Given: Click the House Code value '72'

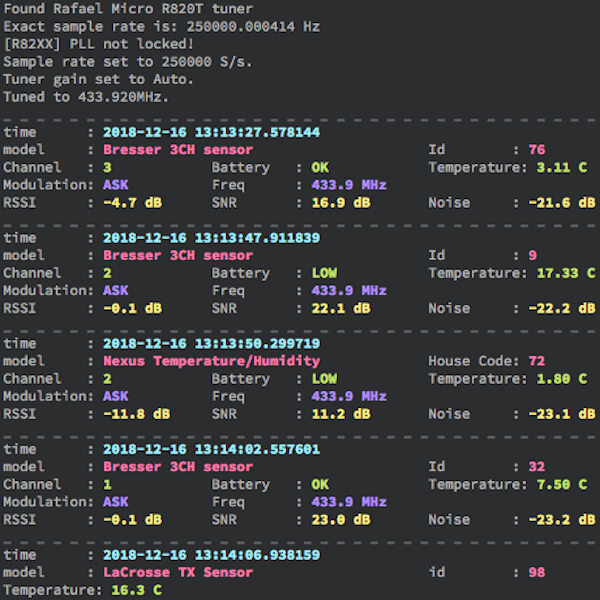Looking at the screenshot, I should click(x=537, y=361).
